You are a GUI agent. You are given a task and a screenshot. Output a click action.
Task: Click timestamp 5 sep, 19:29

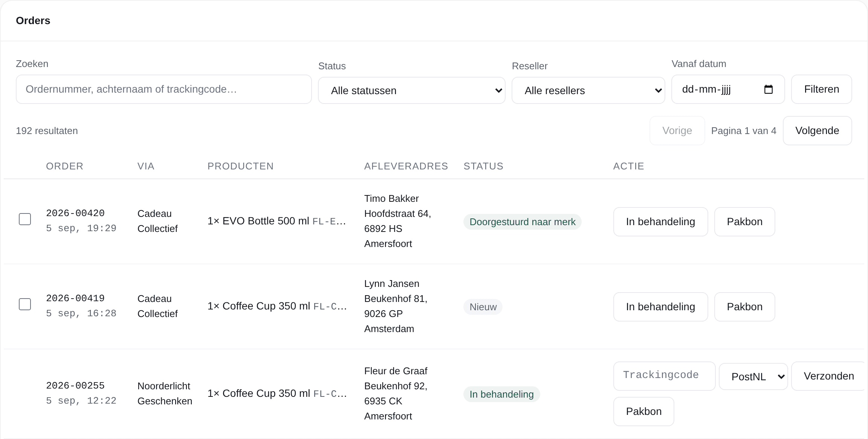(81, 228)
